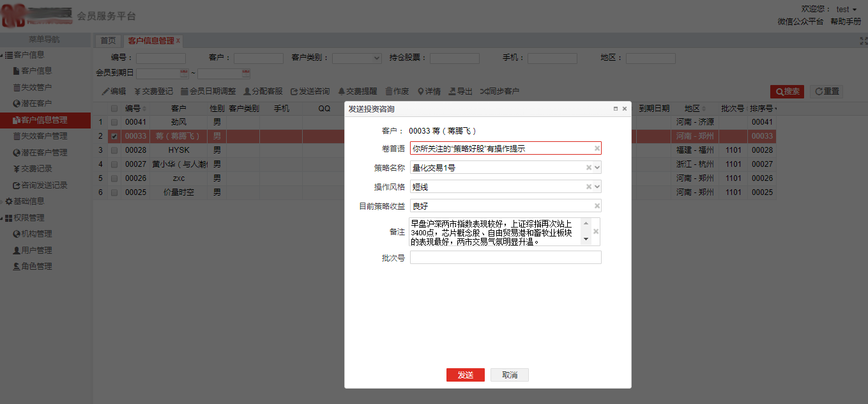Image resolution: width=868 pixels, height=404 pixels.
Task: Select 客户信息管理 in sidebar menu
Action: (45, 120)
